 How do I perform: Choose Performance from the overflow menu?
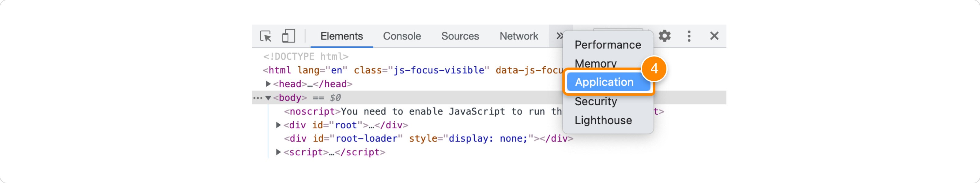pos(608,45)
